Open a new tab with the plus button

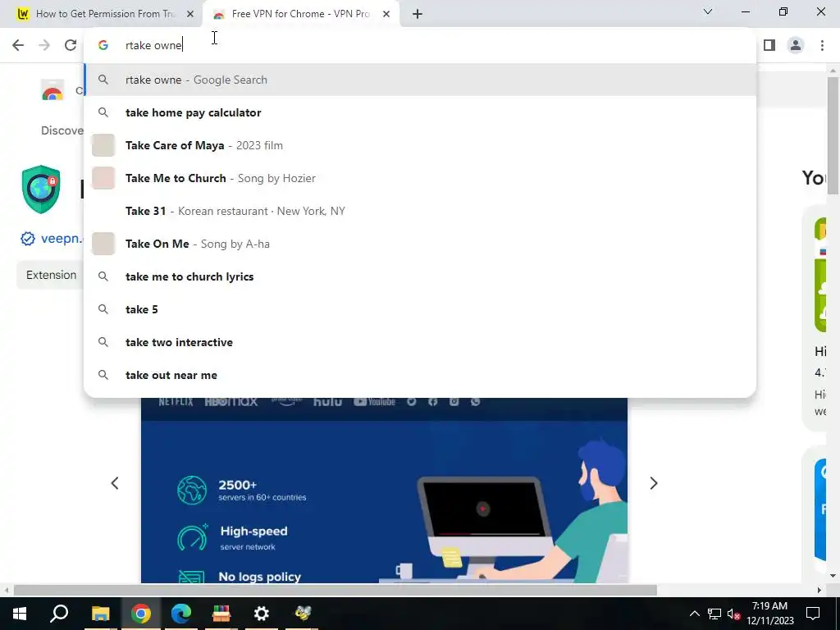pyautogui.click(x=418, y=14)
